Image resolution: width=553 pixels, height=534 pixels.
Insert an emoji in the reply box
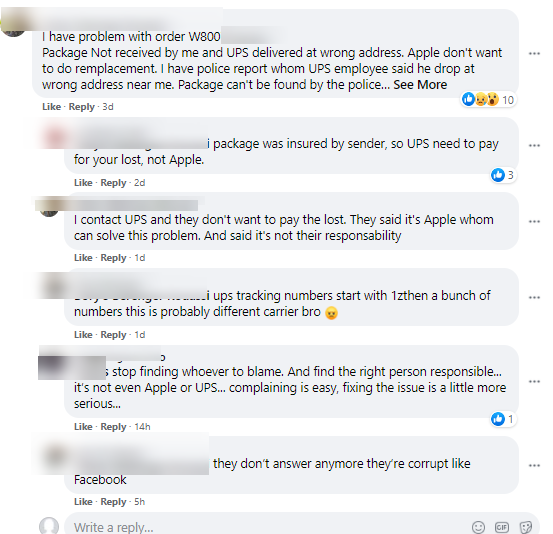pos(478,527)
